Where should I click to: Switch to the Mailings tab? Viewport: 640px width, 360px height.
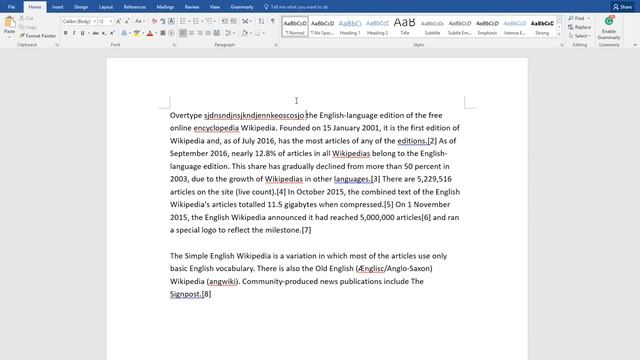(165, 7)
